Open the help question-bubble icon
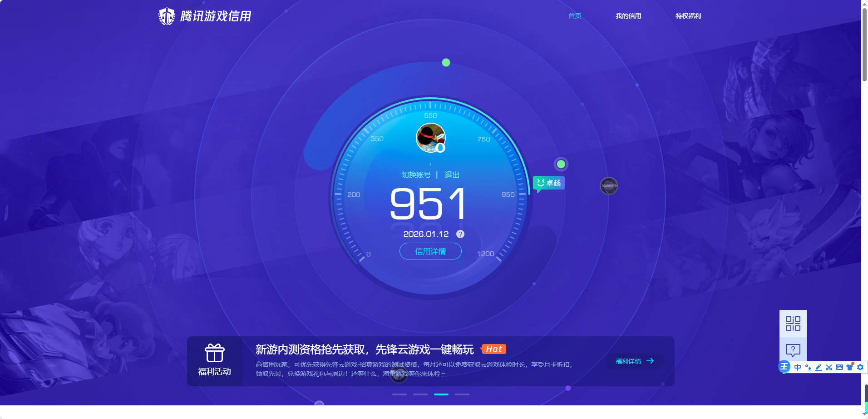Viewport: 868px width, 419px height. [793, 350]
